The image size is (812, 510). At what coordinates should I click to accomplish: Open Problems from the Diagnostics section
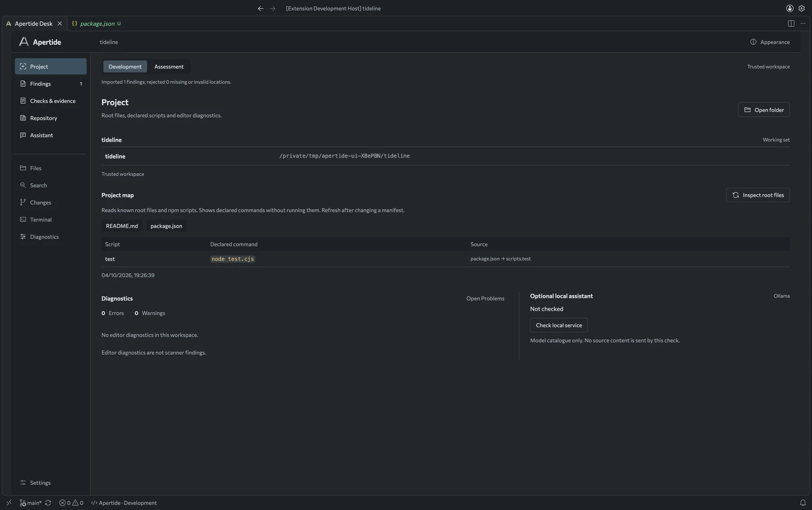[485, 298]
